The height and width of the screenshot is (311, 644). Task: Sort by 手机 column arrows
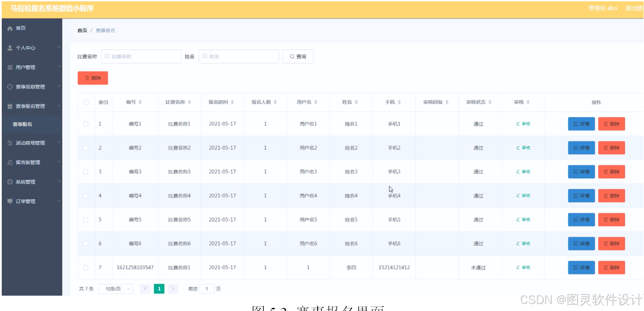[400, 102]
